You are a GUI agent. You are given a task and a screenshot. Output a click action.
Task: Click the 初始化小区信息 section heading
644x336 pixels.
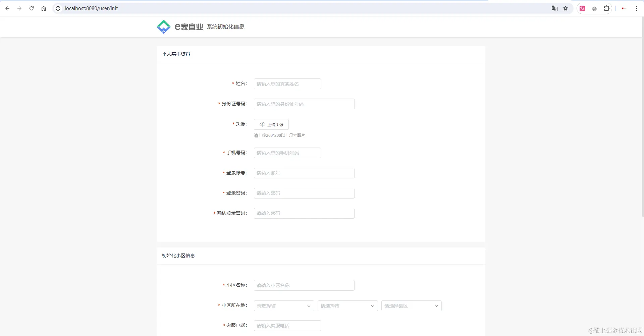178,256
